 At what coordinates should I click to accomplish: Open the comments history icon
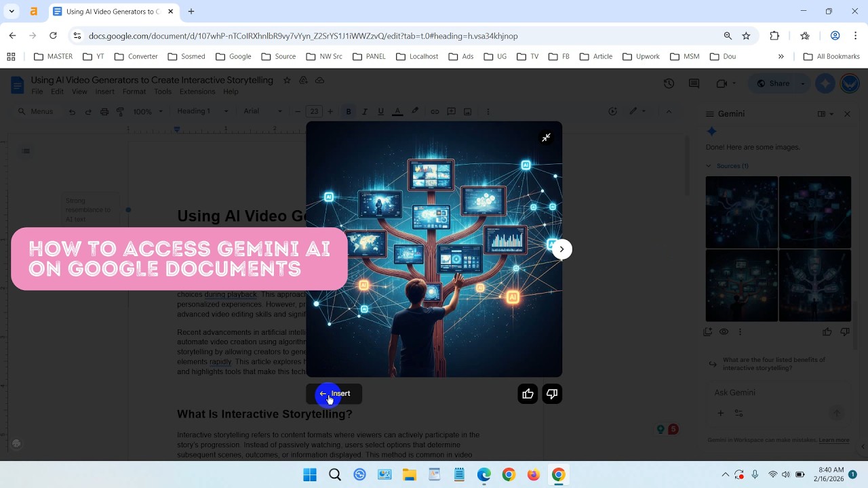pos(694,83)
